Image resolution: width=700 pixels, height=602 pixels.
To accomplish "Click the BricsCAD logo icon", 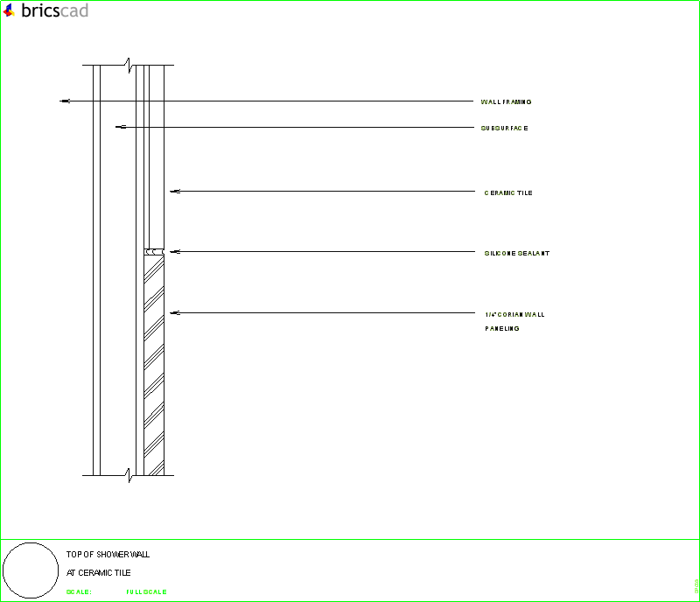I will click(9, 11).
